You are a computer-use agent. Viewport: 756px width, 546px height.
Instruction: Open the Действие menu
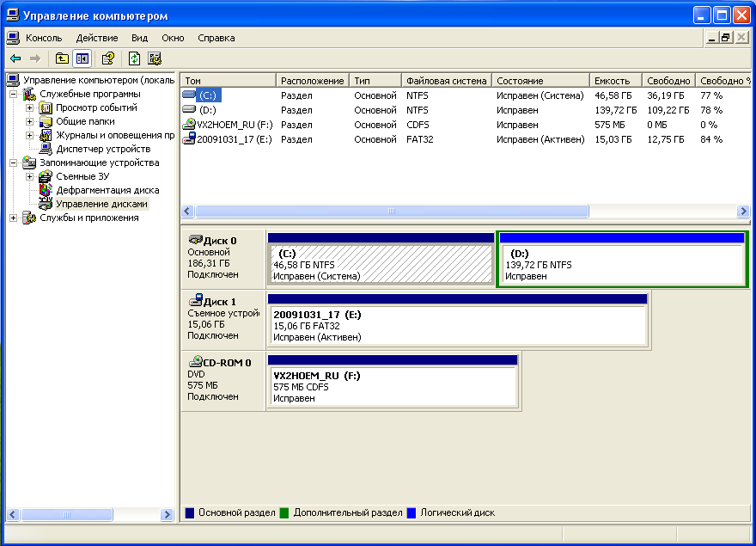pyautogui.click(x=96, y=38)
